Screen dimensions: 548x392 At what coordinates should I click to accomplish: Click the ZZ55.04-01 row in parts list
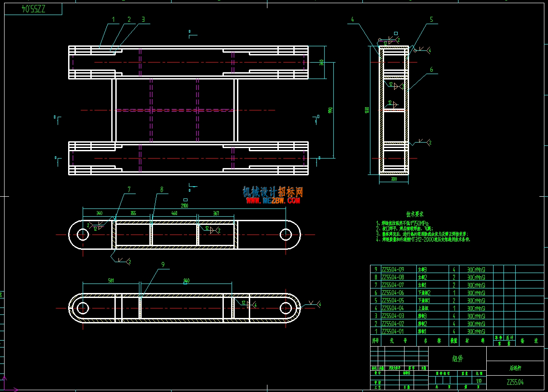457,332
